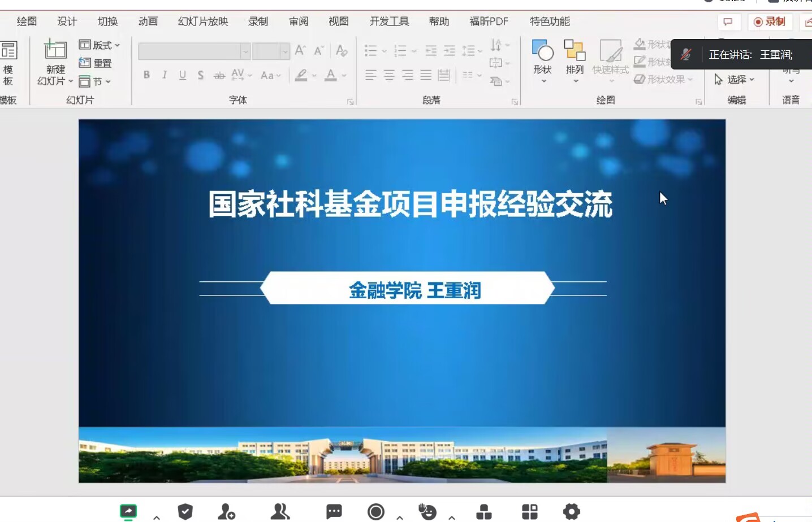Viewport: 812px width, 522px height.
Task: Open the font dialog launcher
Action: [351, 102]
